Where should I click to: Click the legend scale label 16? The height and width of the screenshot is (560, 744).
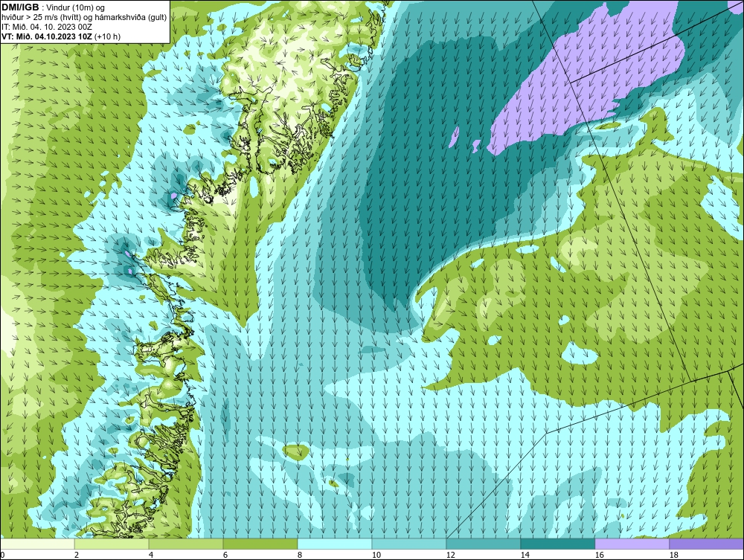(x=599, y=555)
